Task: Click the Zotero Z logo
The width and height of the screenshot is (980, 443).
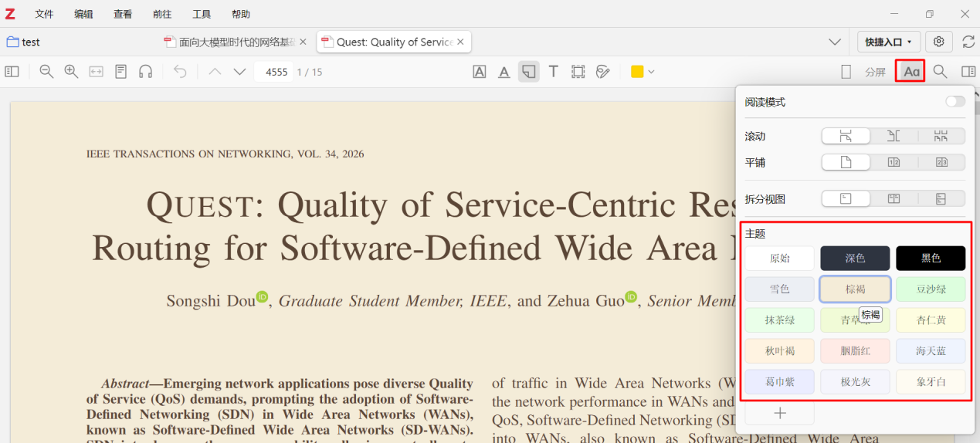Action: (11, 14)
